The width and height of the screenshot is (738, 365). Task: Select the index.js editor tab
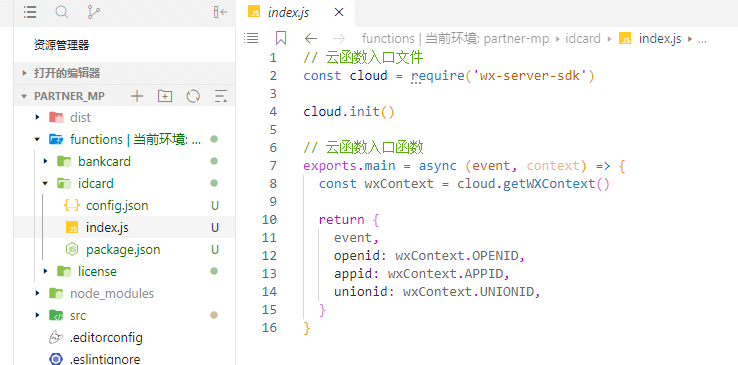coord(295,13)
